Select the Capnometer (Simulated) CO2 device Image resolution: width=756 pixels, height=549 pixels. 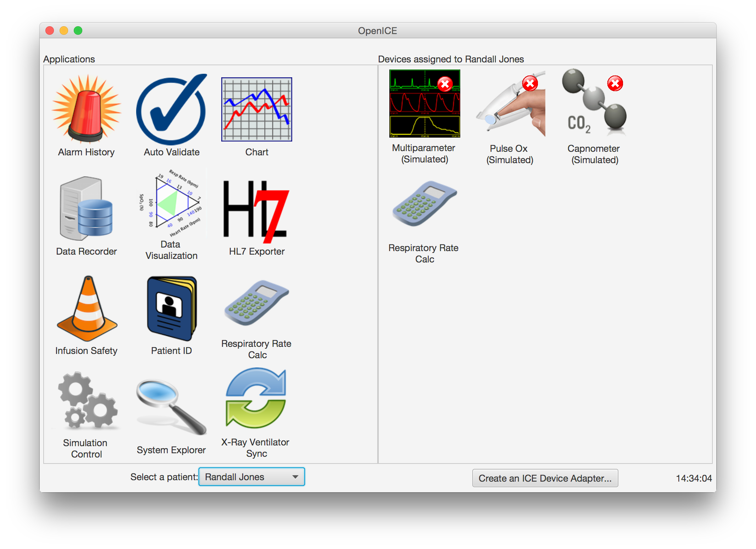(x=595, y=117)
